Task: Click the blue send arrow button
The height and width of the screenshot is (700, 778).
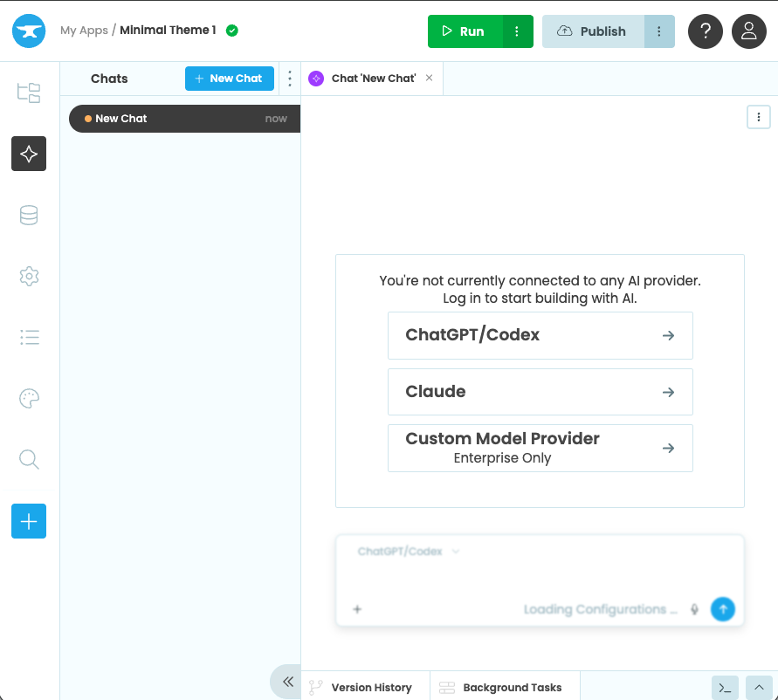Action: [723, 608]
